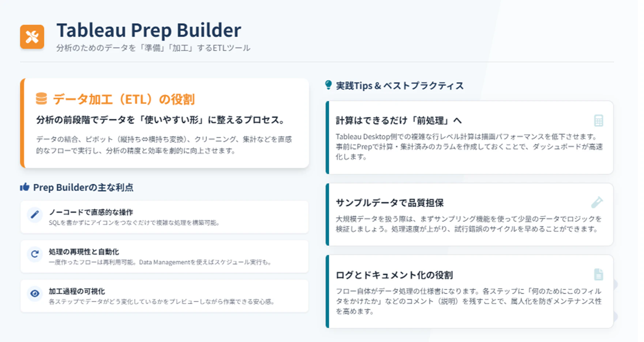Click the calculator icon in the 前処理 card
The image size is (644, 342).
(598, 120)
